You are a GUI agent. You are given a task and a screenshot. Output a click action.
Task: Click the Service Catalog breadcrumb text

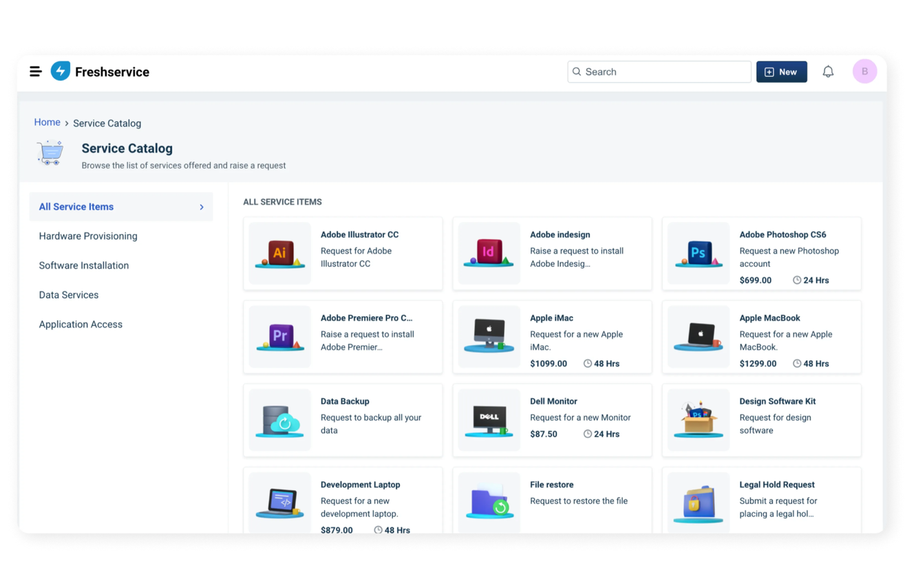(107, 123)
